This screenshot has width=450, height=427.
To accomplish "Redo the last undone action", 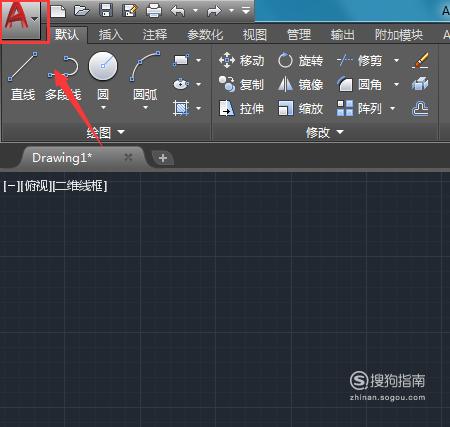I will point(214,11).
